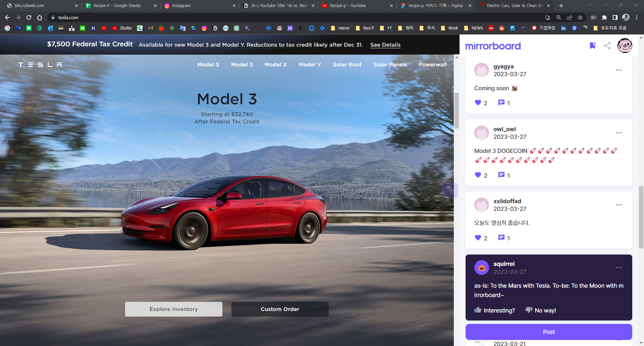Screen dimensions: 644x346
Task: Open the Chrome three-dot menu
Action: (637, 17)
